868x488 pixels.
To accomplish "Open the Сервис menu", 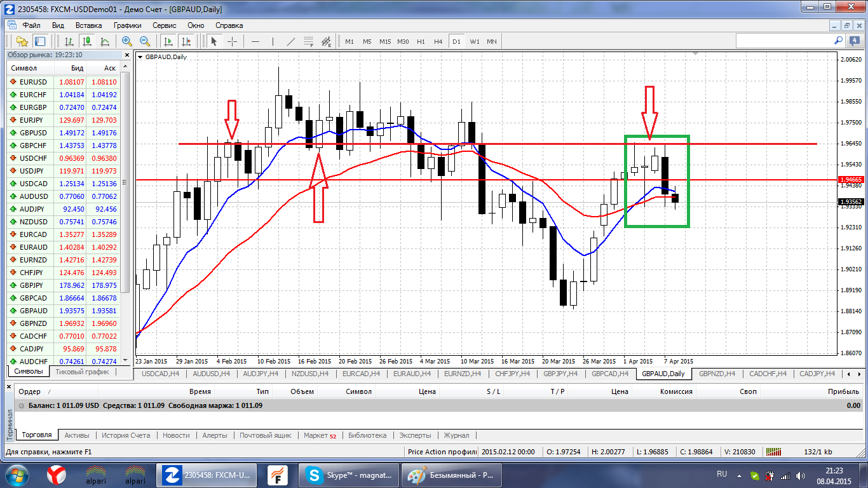I will click(x=165, y=25).
